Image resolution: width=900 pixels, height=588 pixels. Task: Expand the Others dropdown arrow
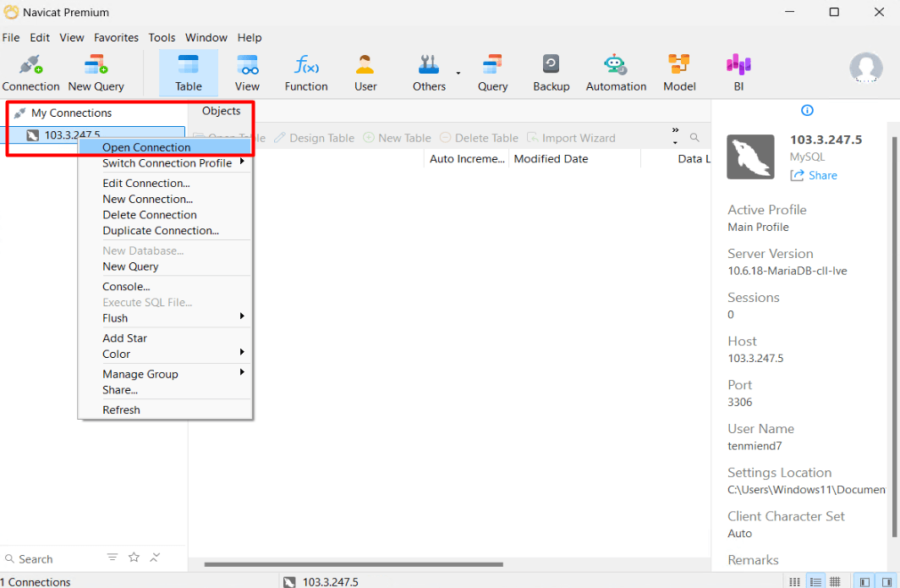[458, 73]
